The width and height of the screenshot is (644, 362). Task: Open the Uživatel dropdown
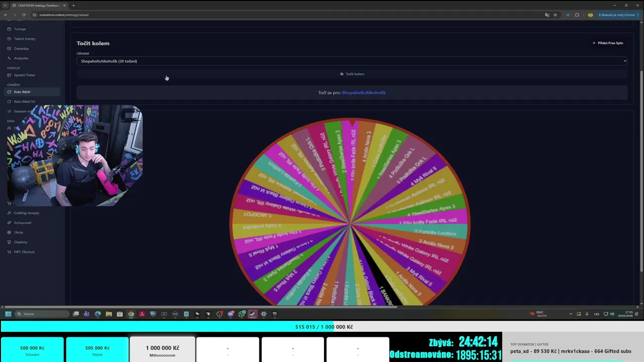coord(352,61)
